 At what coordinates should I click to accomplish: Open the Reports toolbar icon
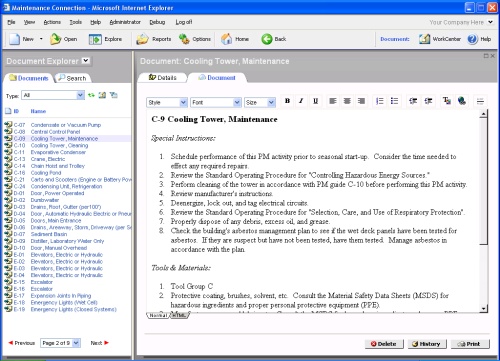tap(154, 39)
